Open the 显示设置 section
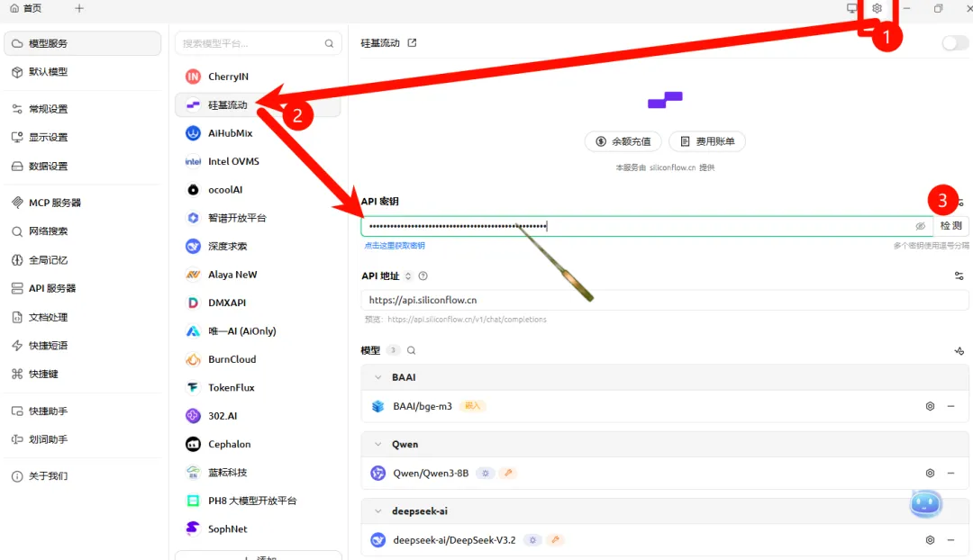 83,137
